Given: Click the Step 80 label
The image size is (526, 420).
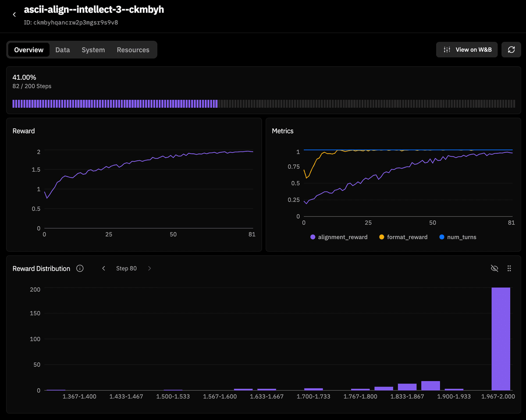Looking at the screenshot, I should [x=126, y=268].
